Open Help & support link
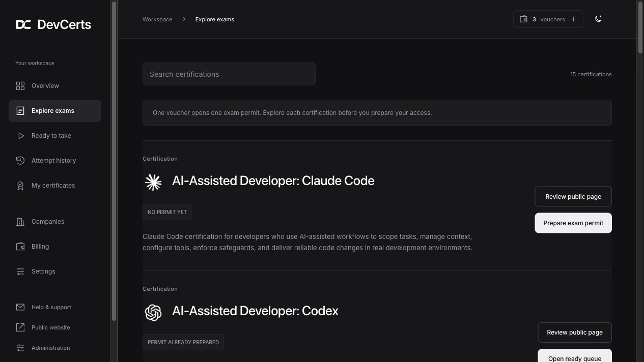This screenshot has width=644, height=362. (55, 307)
